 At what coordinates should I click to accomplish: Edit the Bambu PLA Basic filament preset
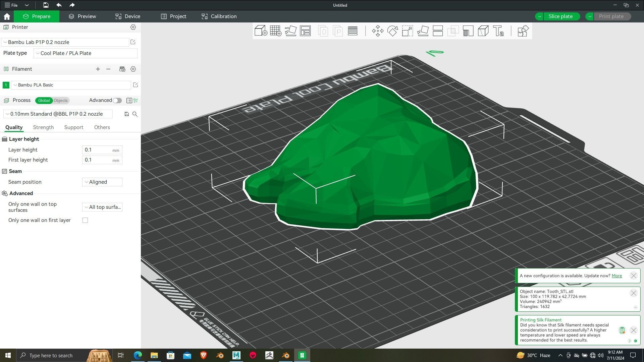pyautogui.click(x=136, y=85)
